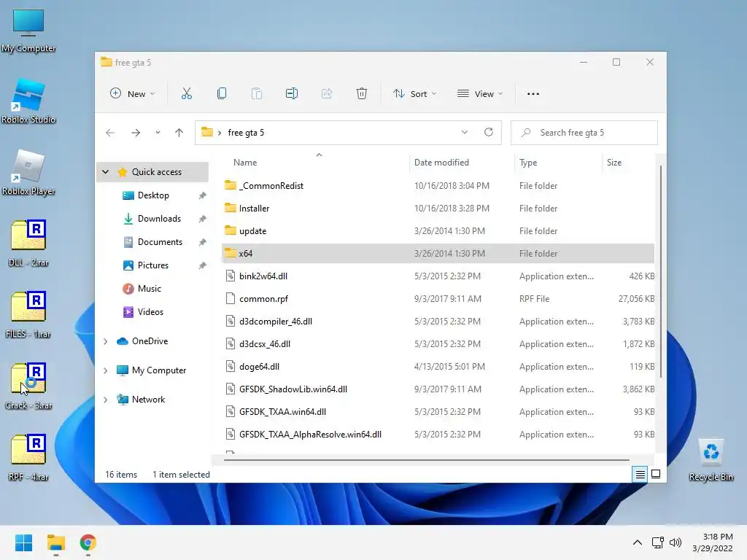Click the Paste clipboard icon
The height and width of the screenshot is (560, 747).
[256, 94]
